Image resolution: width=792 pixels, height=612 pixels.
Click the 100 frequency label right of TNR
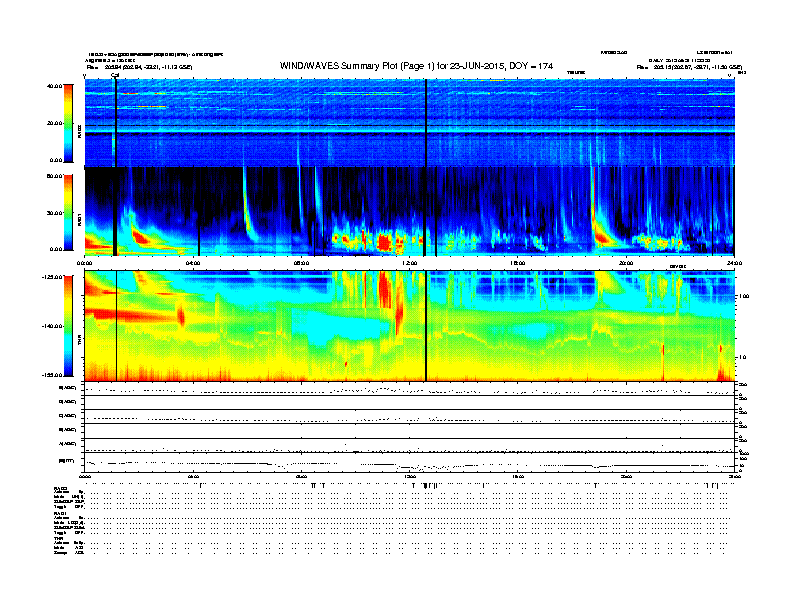744,296
